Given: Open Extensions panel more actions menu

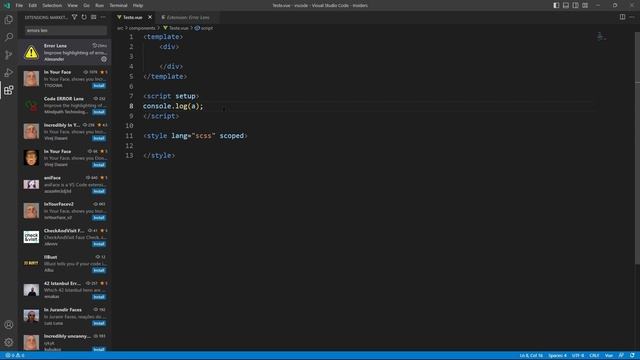Looking at the screenshot, I should pos(103,17).
